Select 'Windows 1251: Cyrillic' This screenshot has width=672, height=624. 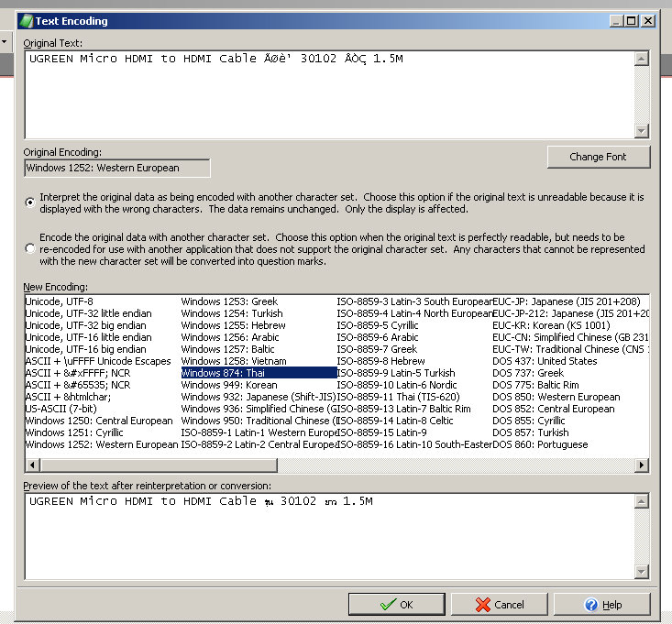click(74, 432)
